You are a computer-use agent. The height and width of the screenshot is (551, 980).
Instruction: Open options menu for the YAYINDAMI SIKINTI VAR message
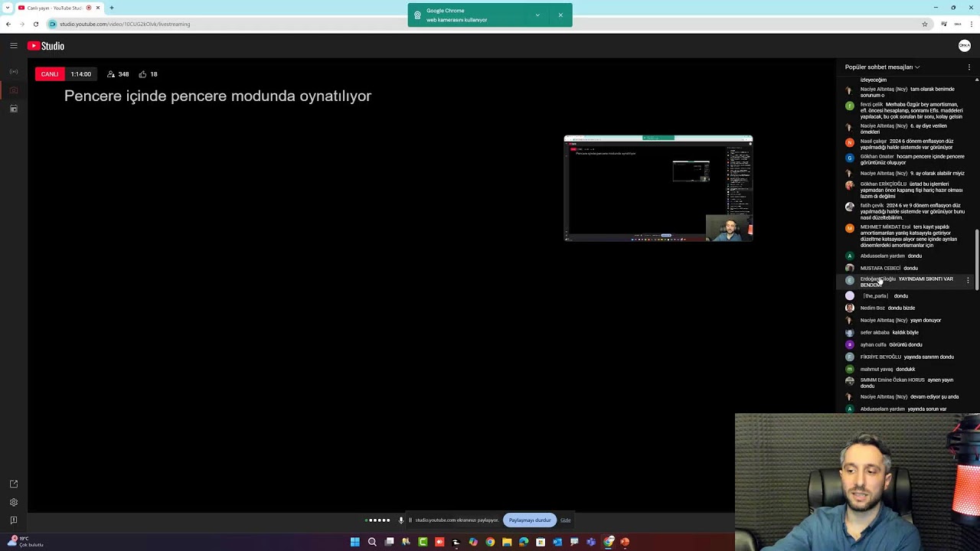[x=968, y=281]
